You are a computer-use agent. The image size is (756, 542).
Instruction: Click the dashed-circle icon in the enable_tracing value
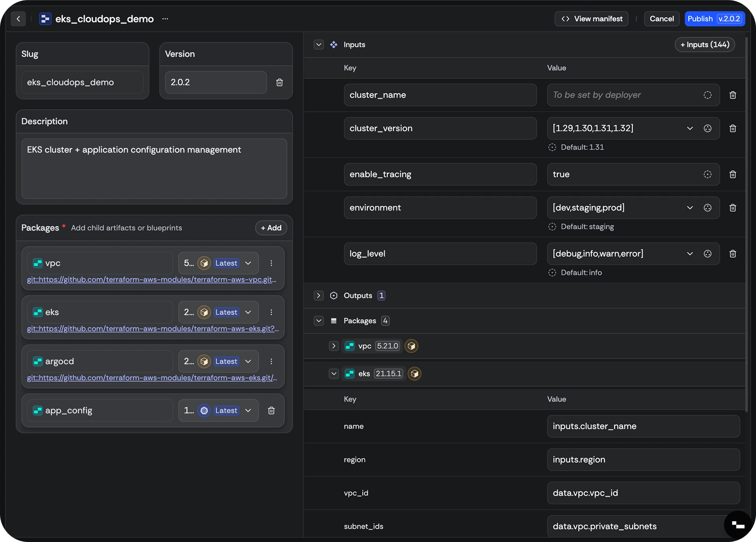(708, 174)
